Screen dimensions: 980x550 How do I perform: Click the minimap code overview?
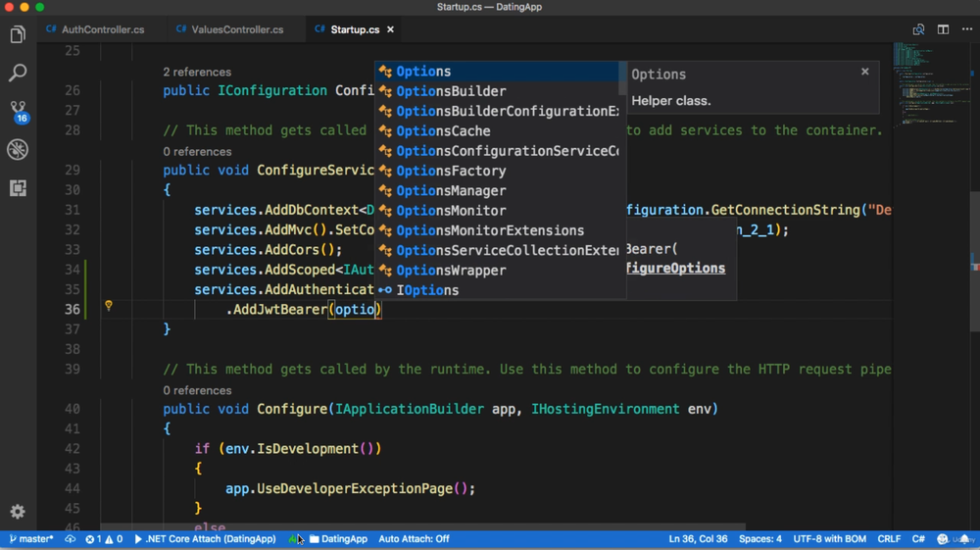click(x=931, y=84)
